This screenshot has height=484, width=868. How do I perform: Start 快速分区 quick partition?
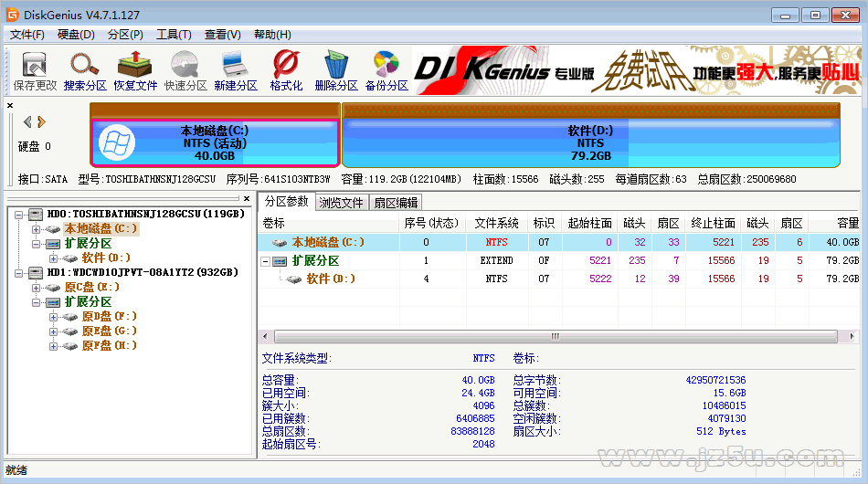point(185,71)
